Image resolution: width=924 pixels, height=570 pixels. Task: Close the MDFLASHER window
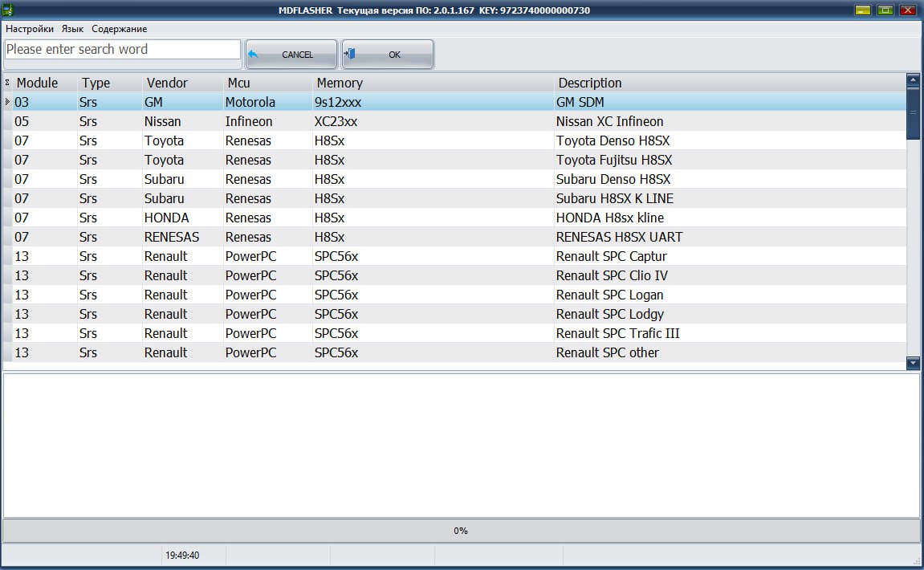tap(907, 10)
